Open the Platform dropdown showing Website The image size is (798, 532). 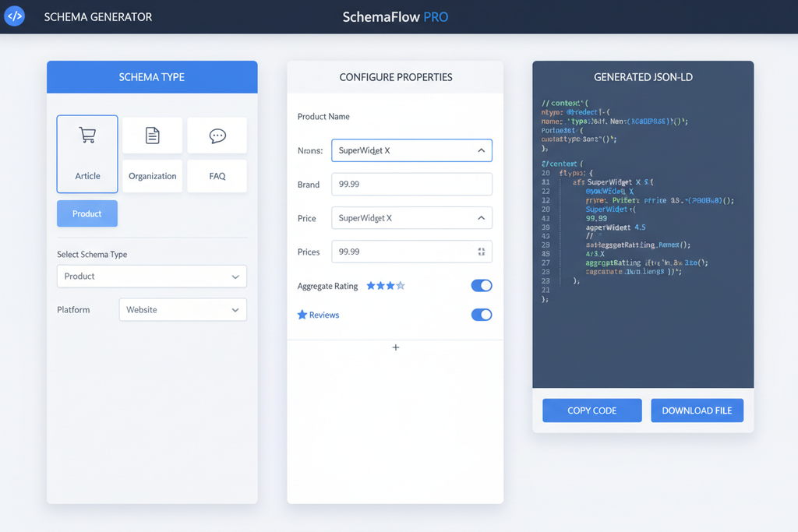tap(182, 309)
